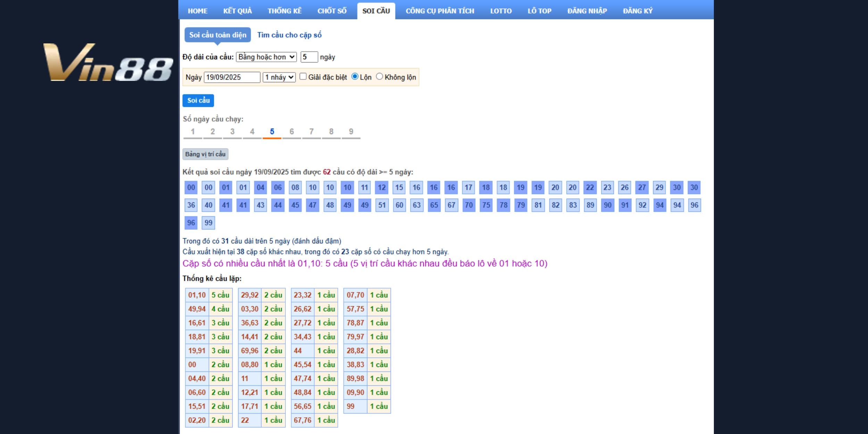Click pair 23,32 in statistics table
868x434 pixels.
click(302, 295)
